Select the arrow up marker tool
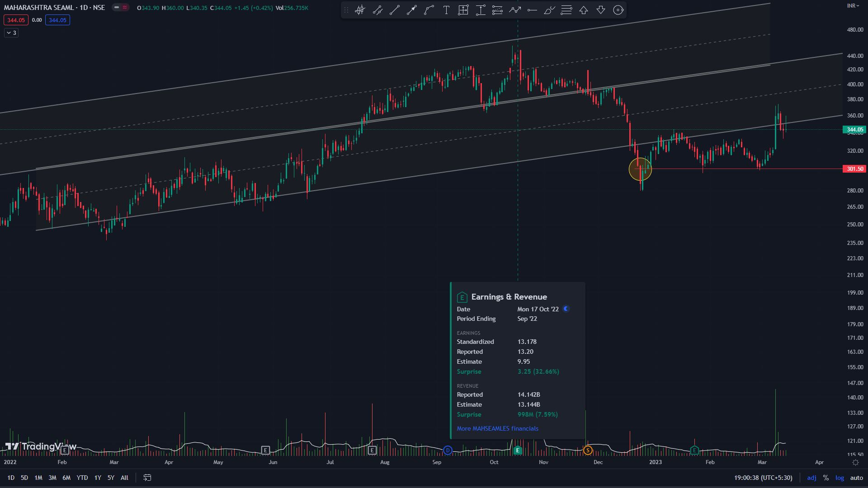 tap(584, 10)
